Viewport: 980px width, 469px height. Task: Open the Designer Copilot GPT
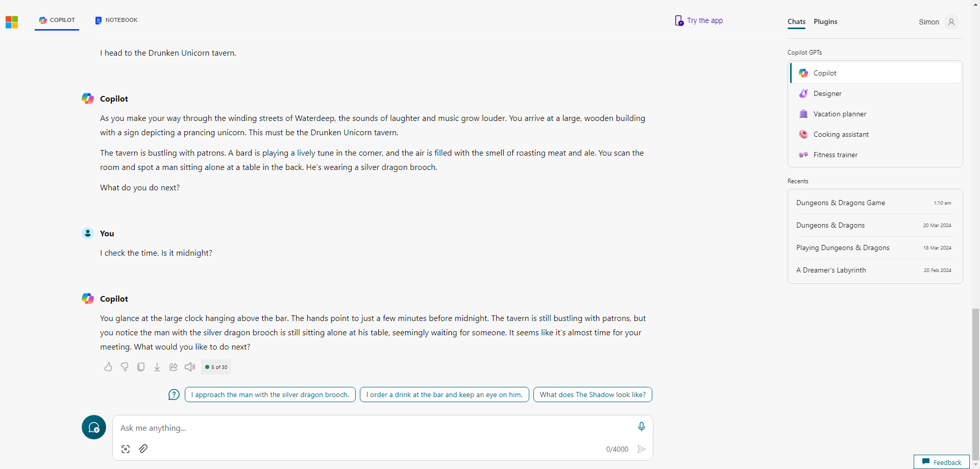[x=875, y=93]
